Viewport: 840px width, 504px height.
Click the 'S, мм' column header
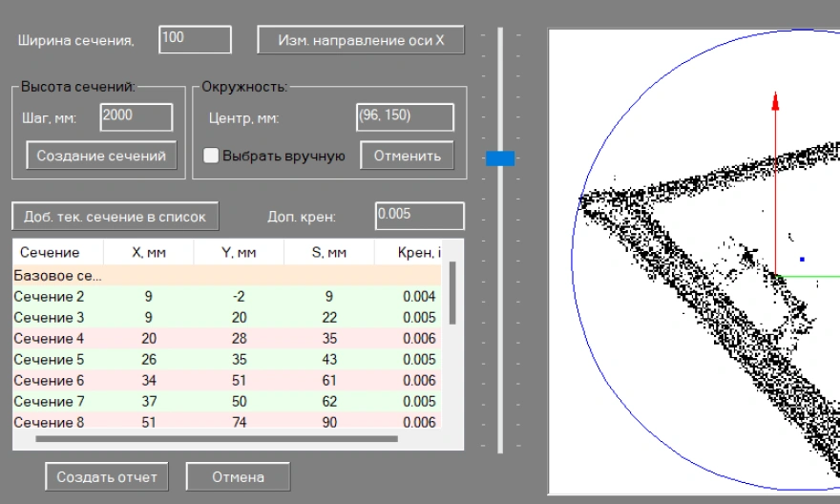tap(328, 253)
